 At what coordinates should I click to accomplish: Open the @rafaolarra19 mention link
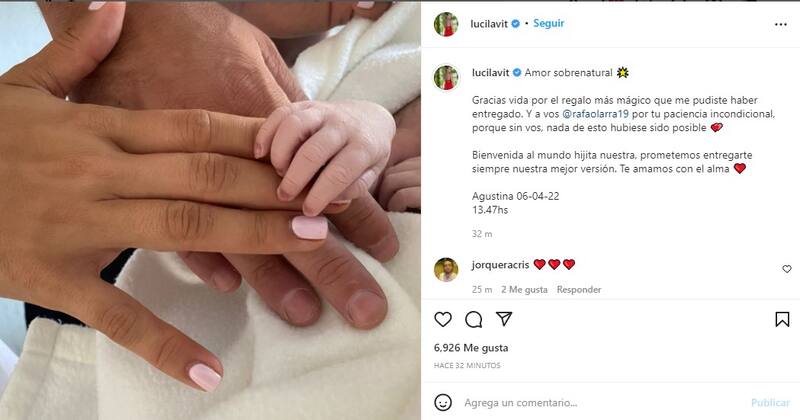[595, 114]
